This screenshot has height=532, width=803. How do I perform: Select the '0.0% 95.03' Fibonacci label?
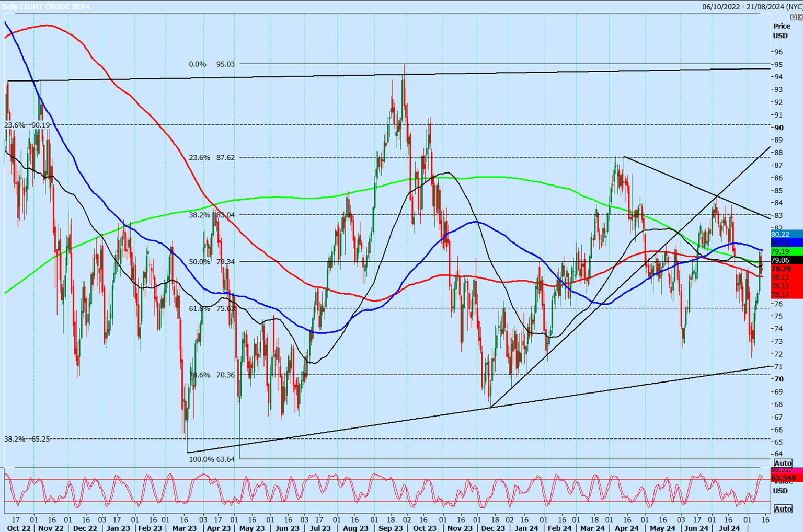click(212, 64)
